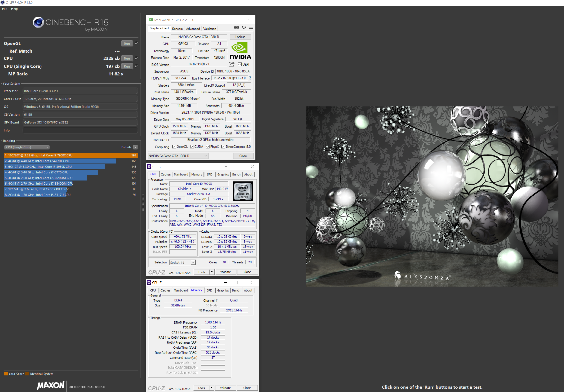564x392 pixels.
Task: Click Tools button in the lower CPU-Z
Action: [x=201, y=388]
